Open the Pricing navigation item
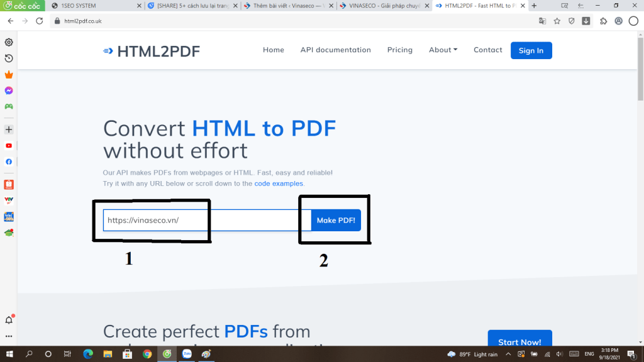 (399, 50)
